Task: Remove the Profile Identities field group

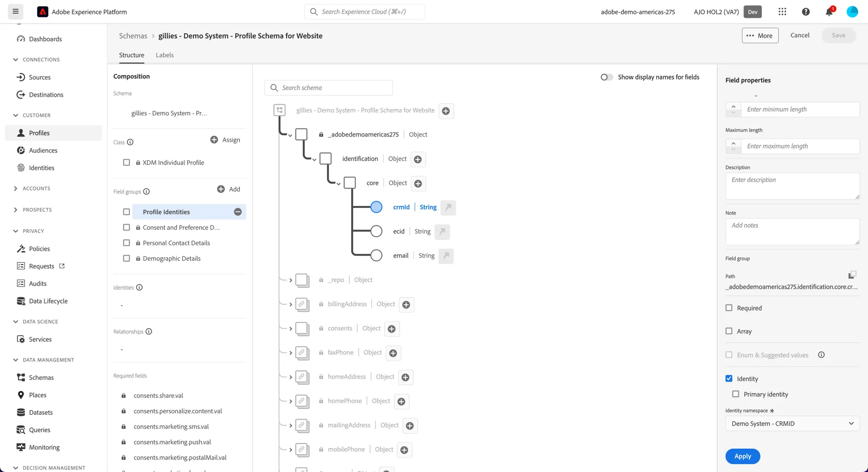Action: click(238, 212)
